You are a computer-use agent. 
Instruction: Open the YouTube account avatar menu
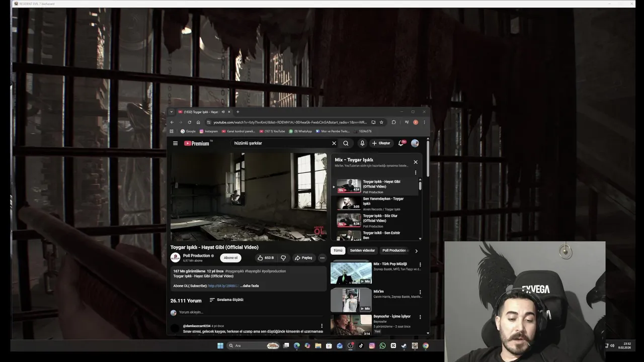point(415,143)
